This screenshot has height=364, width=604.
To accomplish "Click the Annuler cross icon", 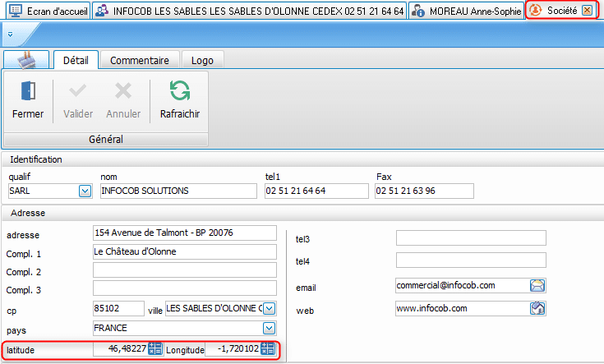I will (x=123, y=91).
